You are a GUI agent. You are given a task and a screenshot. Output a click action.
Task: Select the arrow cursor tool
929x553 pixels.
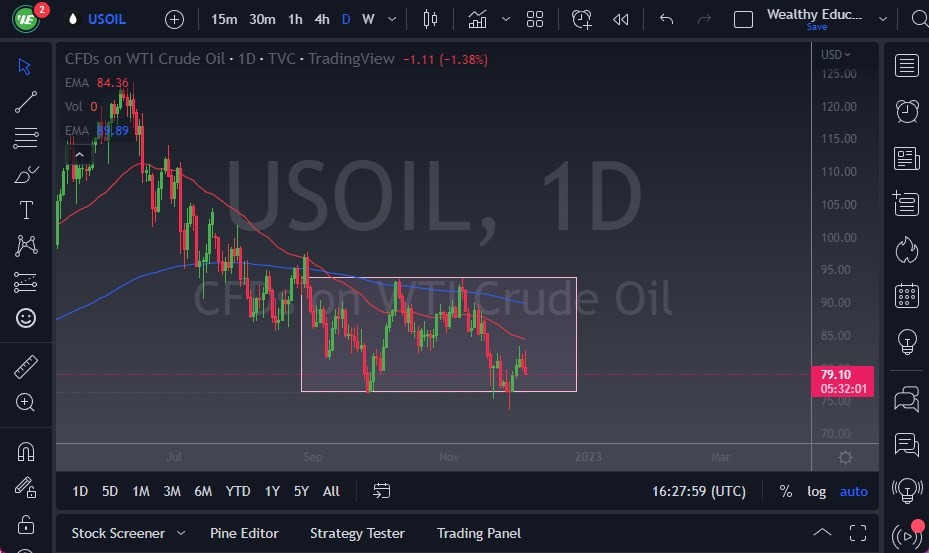(25, 66)
